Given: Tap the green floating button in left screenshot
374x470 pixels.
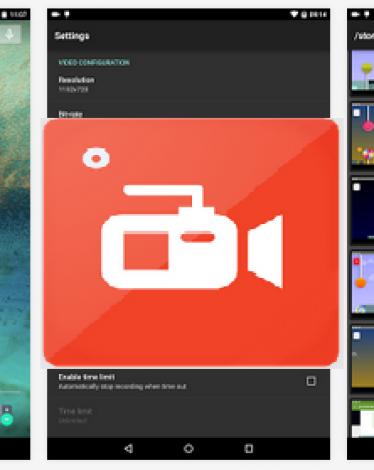Looking at the screenshot, I should point(7,419).
